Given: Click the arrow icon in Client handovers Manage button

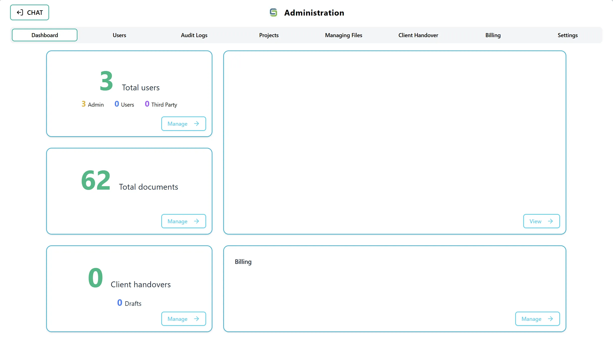Looking at the screenshot, I should (x=196, y=319).
